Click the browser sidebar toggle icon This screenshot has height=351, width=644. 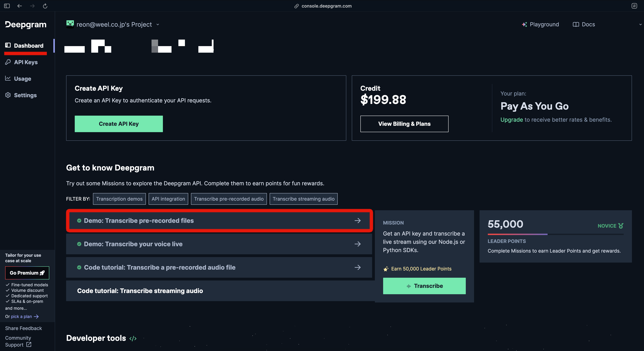7,6
